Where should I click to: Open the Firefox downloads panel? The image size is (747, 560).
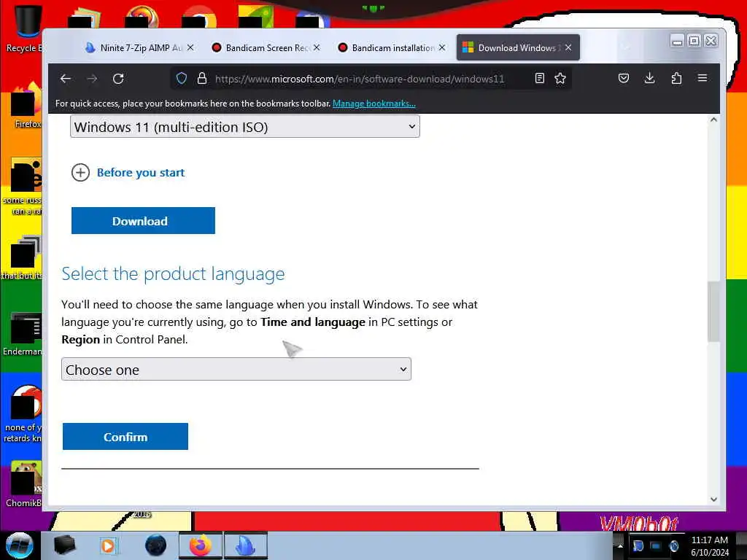pos(649,78)
